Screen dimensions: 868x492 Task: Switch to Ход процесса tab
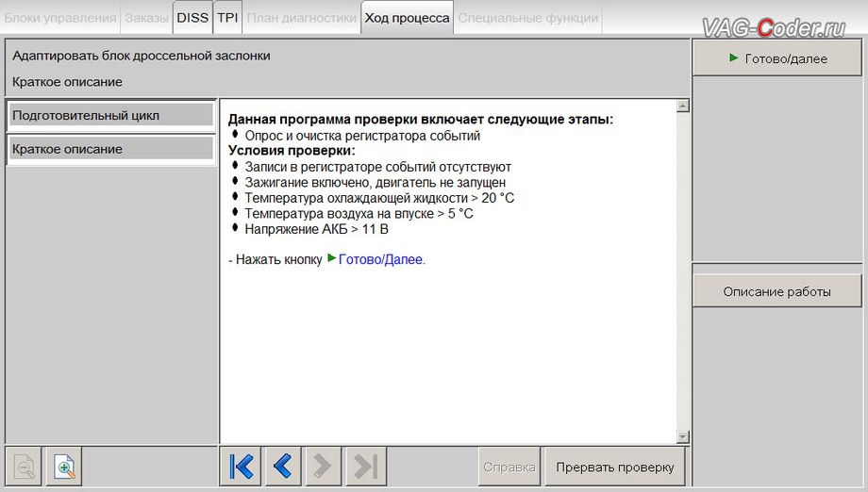407,18
